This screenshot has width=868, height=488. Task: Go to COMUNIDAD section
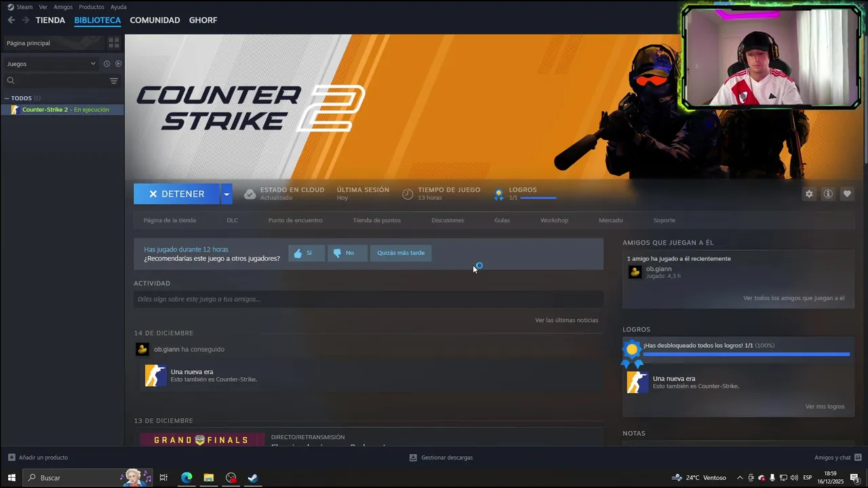click(155, 20)
